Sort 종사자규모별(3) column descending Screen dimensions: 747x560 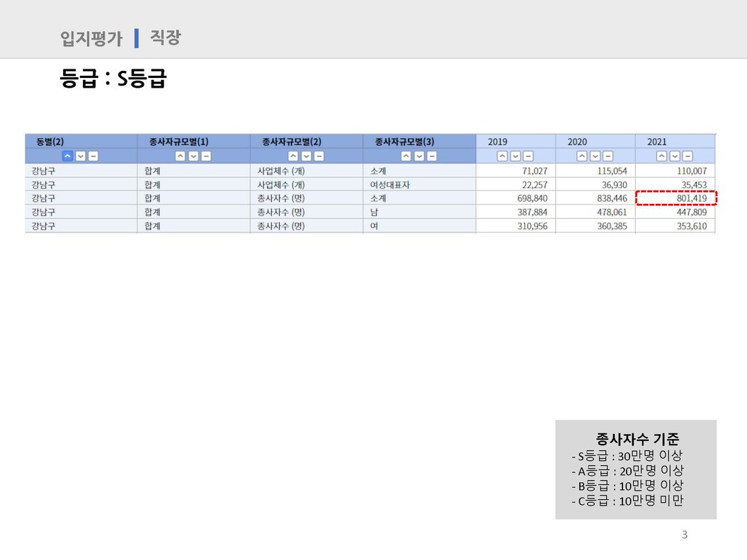419,156
